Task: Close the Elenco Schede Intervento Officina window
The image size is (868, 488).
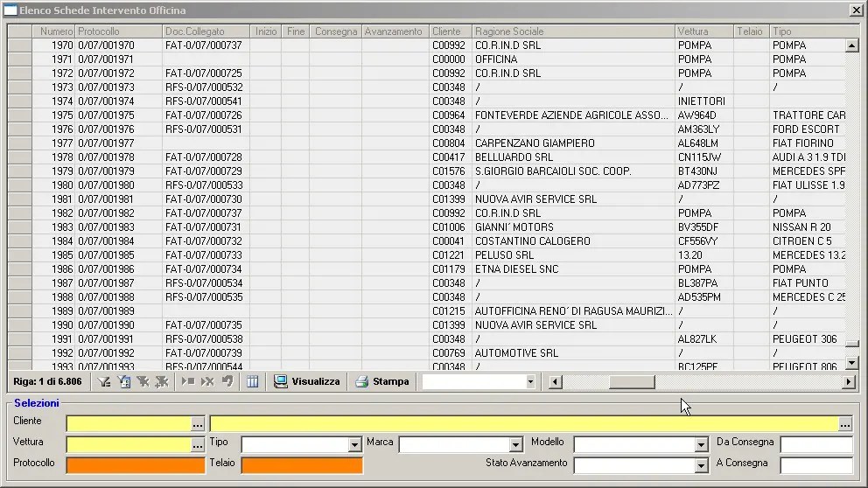Action: click(856, 10)
